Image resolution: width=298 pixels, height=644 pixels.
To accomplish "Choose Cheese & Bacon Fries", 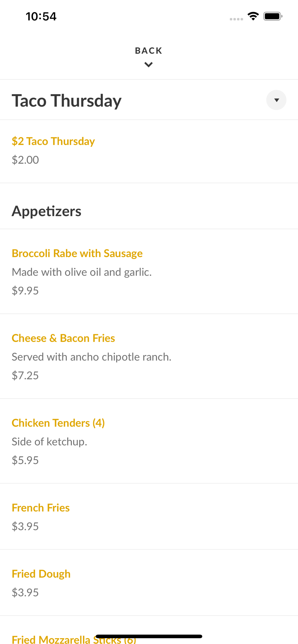I will click(63, 338).
